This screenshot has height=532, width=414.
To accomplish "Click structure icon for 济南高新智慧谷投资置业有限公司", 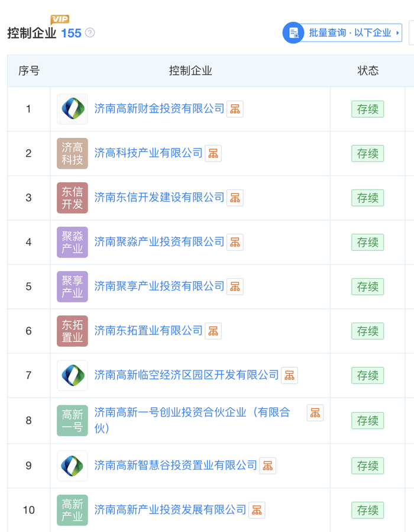I will pyautogui.click(x=268, y=466).
